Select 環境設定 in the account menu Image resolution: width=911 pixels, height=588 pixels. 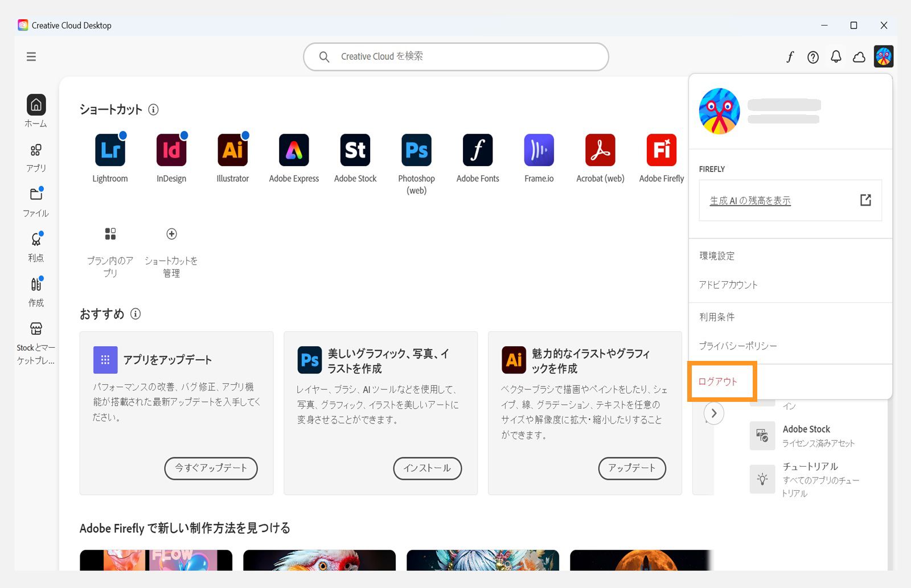pos(717,256)
